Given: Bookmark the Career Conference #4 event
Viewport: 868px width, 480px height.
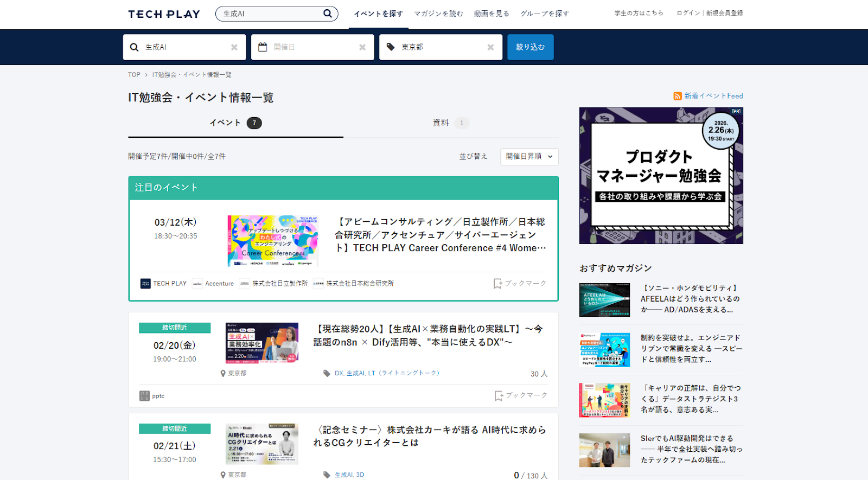Looking at the screenshot, I should click(520, 284).
